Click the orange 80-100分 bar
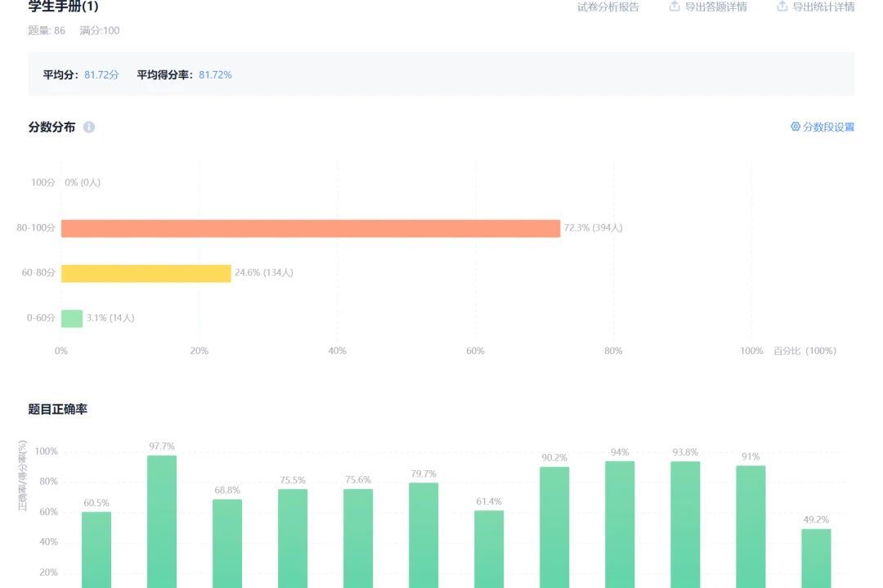883x588 pixels. click(311, 228)
